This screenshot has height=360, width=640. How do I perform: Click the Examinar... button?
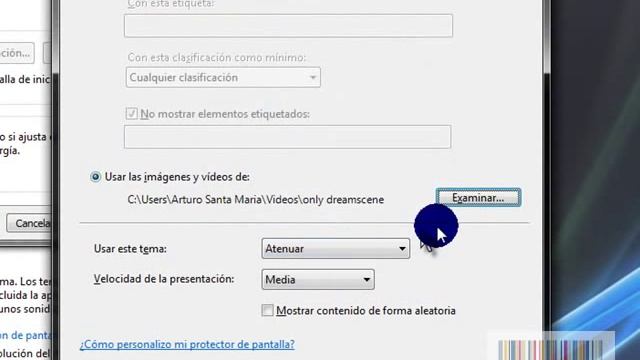[478, 198]
